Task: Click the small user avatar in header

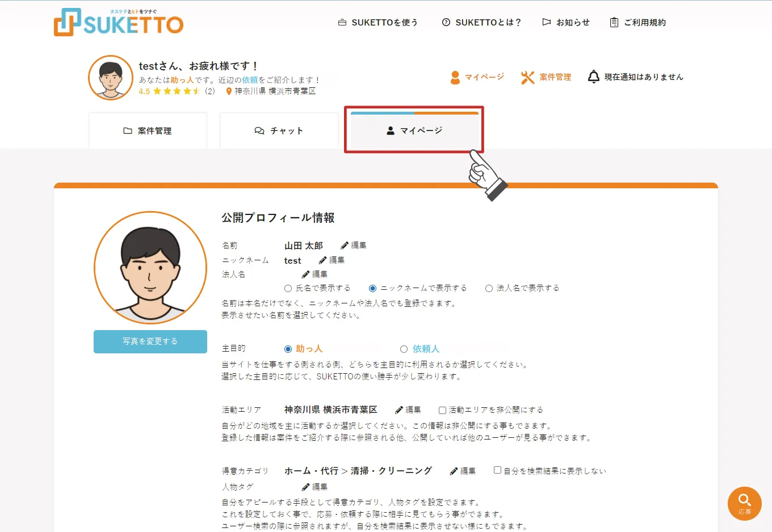Action: [x=111, y=78]
